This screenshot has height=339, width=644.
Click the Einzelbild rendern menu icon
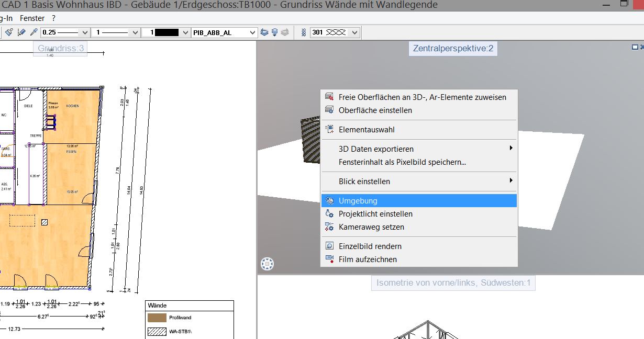coord(329,246)
